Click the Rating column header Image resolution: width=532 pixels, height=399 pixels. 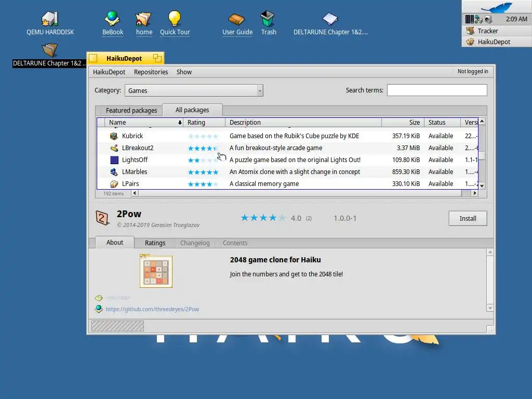click(204, 123)
